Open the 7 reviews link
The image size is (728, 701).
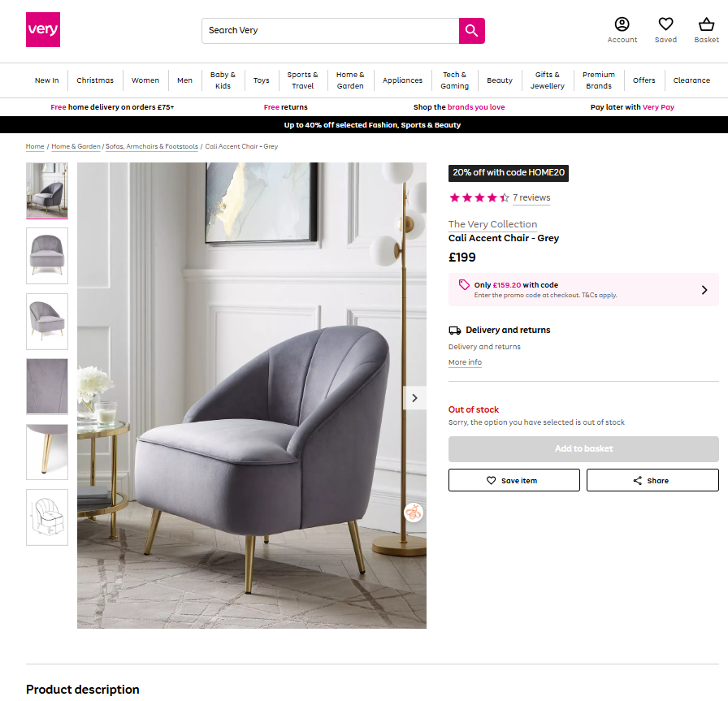[x=531, y=197]
